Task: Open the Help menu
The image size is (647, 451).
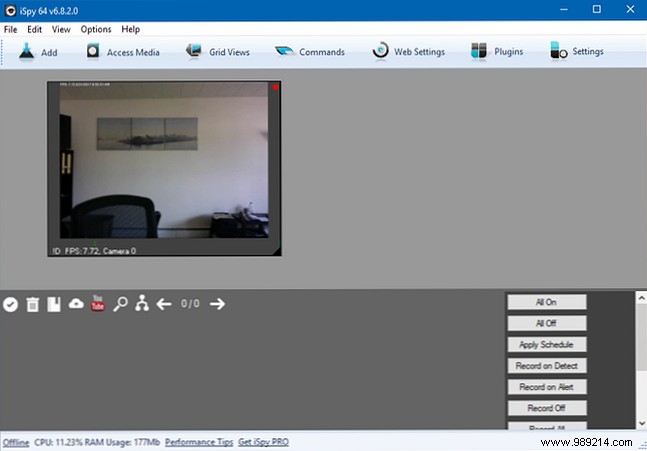Action: click(130, 29)
